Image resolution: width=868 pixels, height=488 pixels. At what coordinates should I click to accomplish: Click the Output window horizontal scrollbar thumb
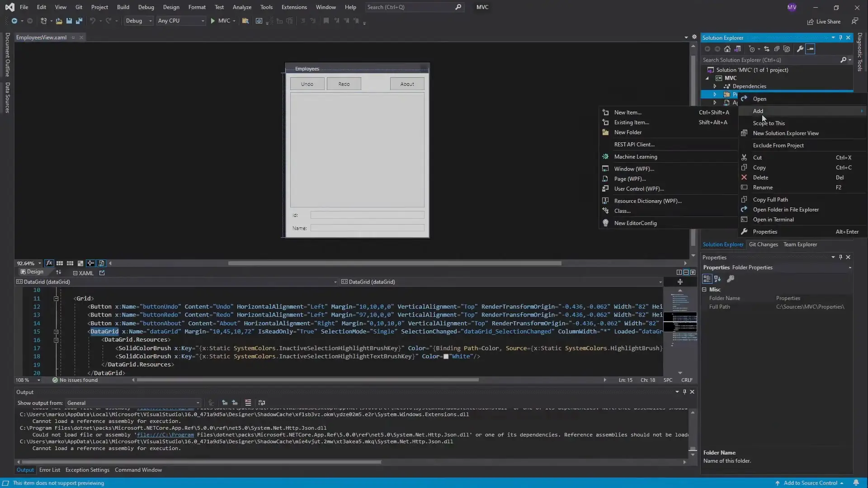(x=201, y=462)
